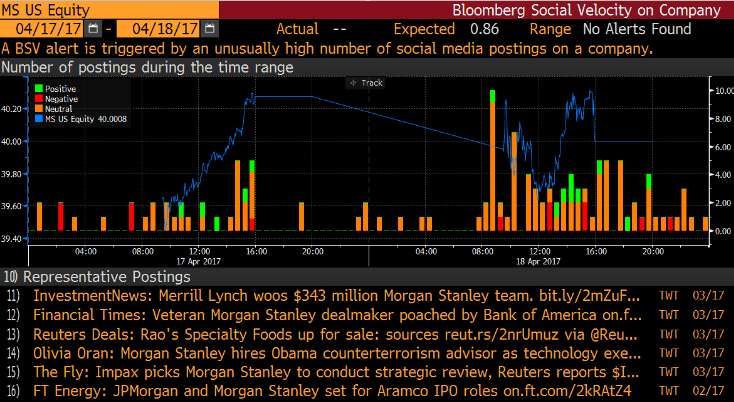Click TWT source on InvestmentNews row

[x=668, y=296]
